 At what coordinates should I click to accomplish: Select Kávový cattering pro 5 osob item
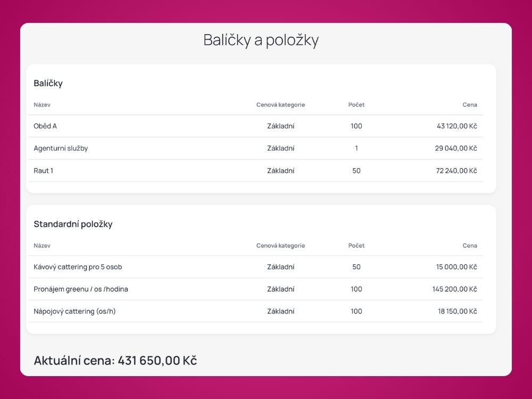click(78, 267)
